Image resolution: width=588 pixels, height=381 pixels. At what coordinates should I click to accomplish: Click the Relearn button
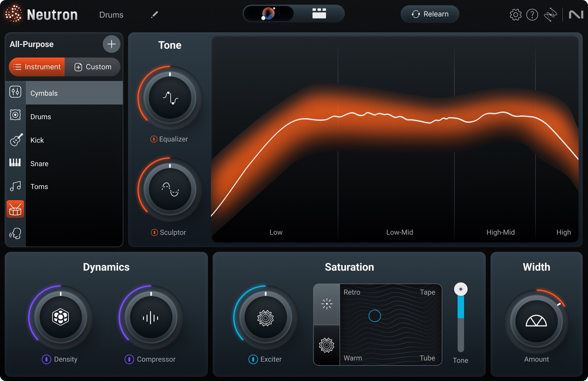point(430,14)
